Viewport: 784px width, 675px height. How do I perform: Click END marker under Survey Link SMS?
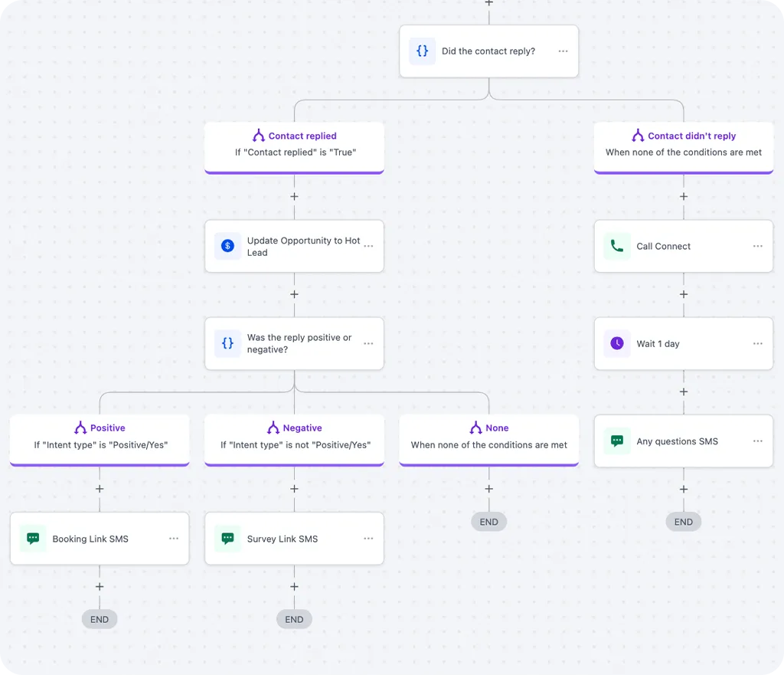click(x=294, y=619)
